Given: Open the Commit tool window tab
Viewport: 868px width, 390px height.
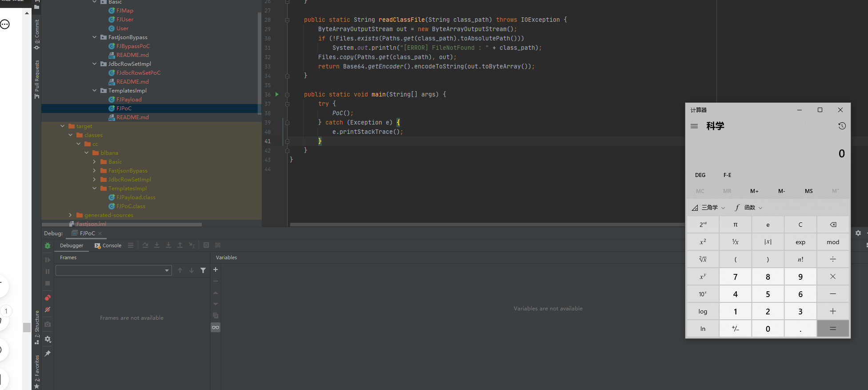Looking at the screenshot, I should pyautogui.click(x=37, y=34).
